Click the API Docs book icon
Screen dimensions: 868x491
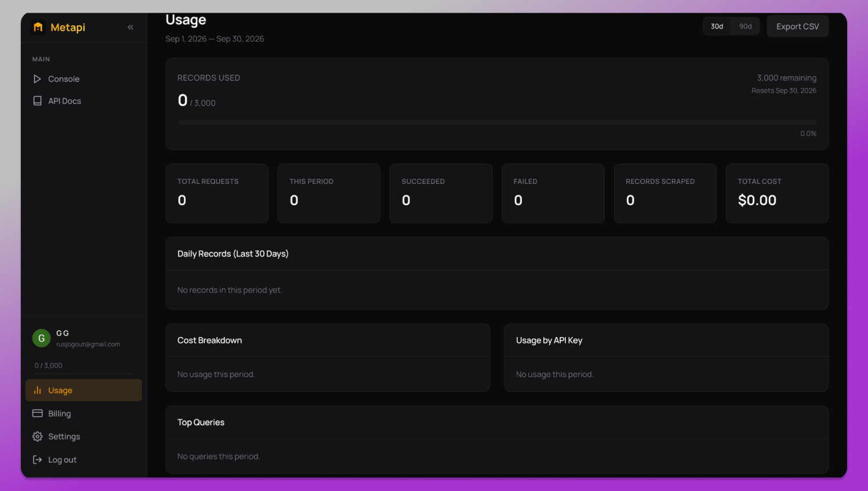(38, 101)
